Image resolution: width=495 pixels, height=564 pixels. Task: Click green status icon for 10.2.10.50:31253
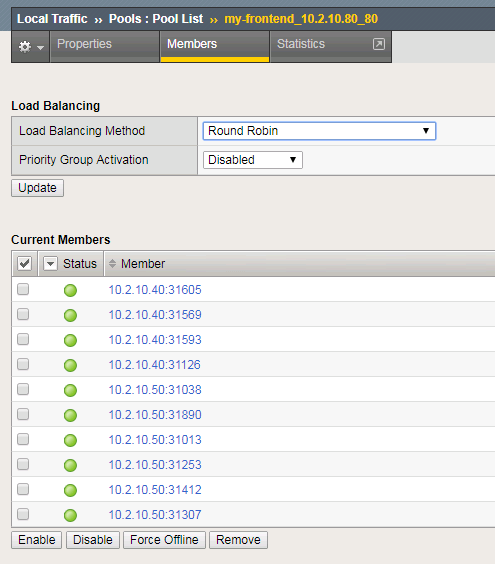70,465
